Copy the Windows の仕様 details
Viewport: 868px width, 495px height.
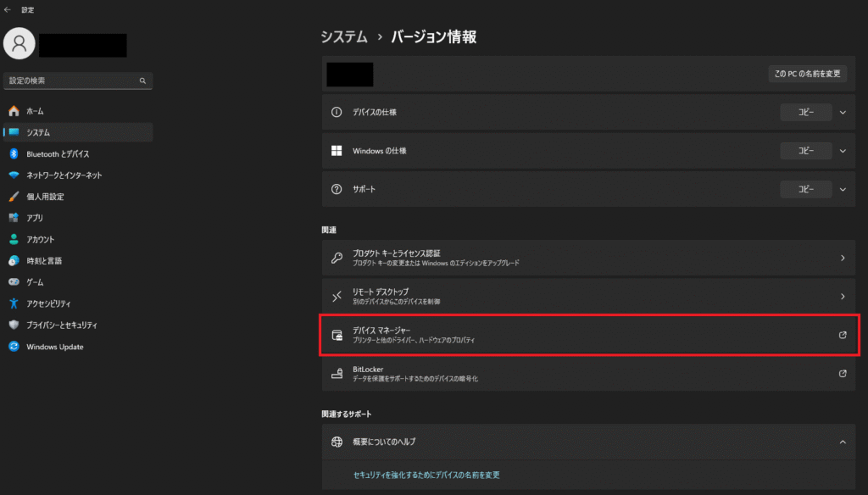click(806, 151)
